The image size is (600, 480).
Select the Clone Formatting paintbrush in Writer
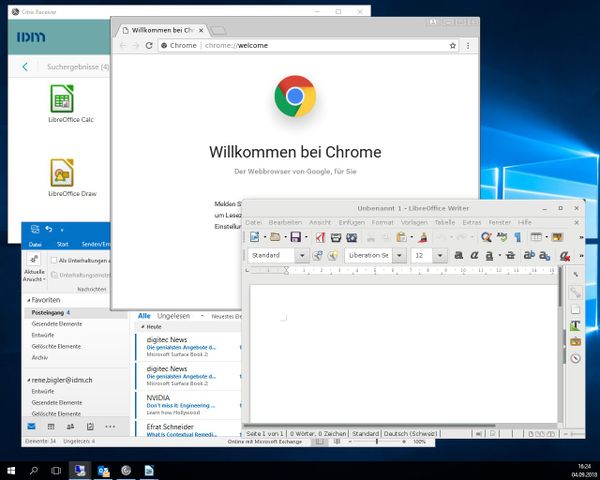[423, 237]
